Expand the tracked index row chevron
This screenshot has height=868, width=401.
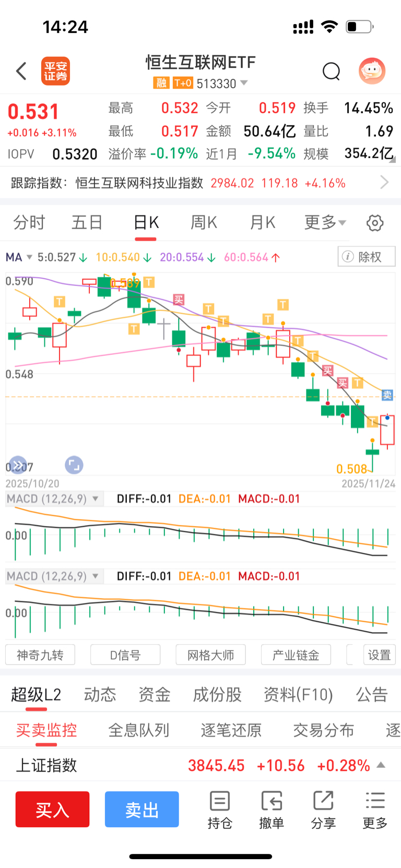tap(385, 182)
